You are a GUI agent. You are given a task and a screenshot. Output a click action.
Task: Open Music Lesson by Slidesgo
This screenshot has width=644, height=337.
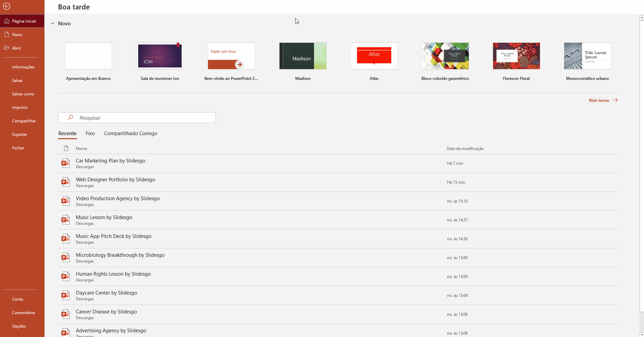coord(338,220)
